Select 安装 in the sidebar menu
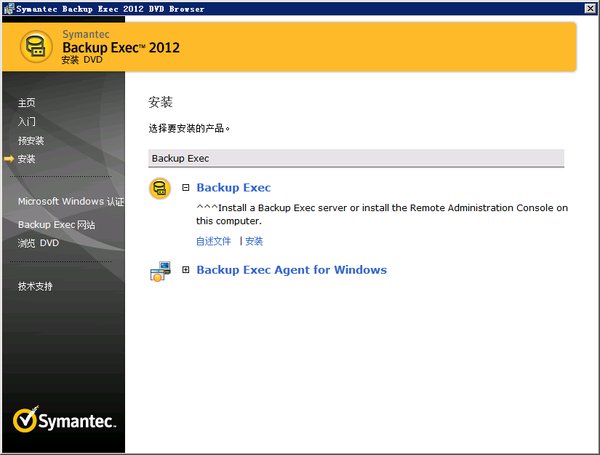600x455 pixels. coord(26,159)
